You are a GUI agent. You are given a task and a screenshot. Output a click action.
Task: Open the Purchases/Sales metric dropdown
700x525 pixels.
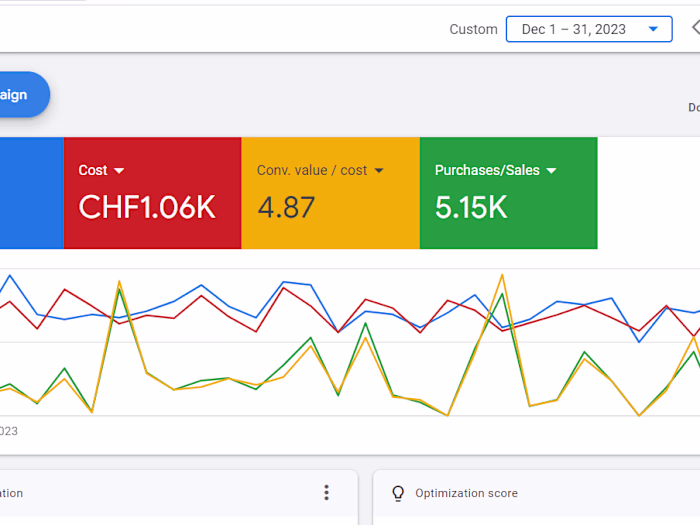[551, 171]
